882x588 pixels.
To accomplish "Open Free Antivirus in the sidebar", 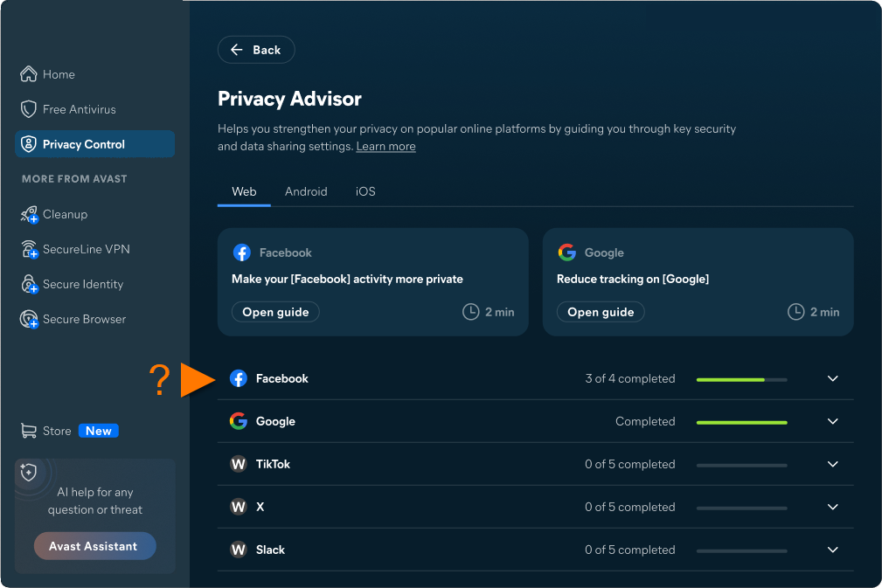I will [94, 109].
